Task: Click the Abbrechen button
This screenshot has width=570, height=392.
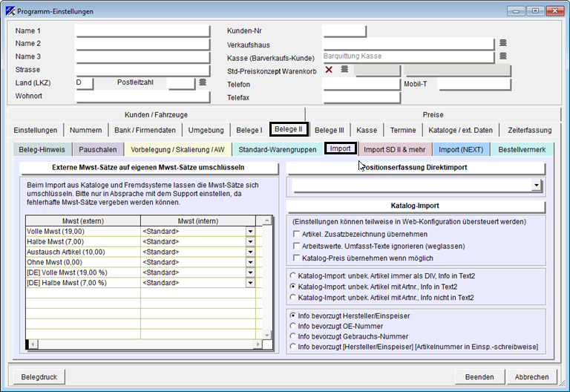Action: pyautogui.click(x=531, y=377)
